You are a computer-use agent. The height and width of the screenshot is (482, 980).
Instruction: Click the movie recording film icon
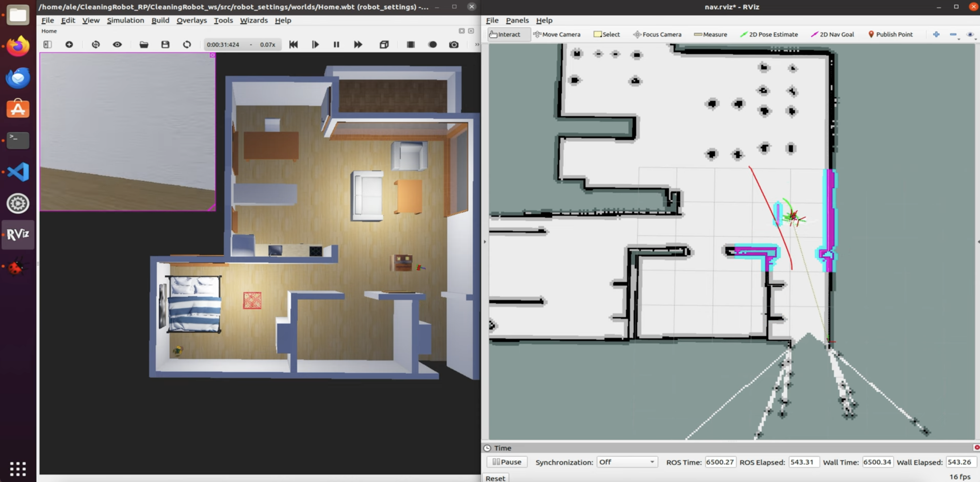tap(411, 44)
